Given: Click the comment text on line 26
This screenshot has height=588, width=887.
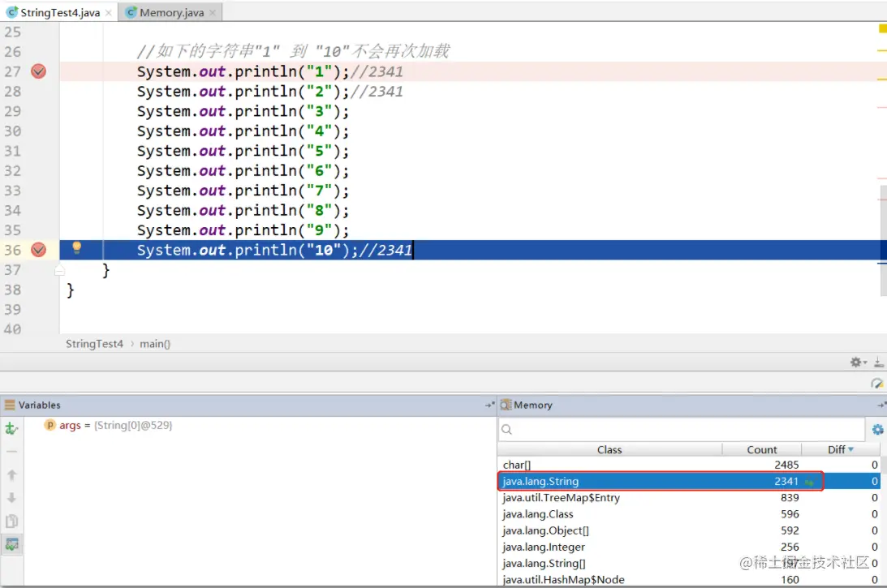Looking at the screenshot, I should pos(293,51).
